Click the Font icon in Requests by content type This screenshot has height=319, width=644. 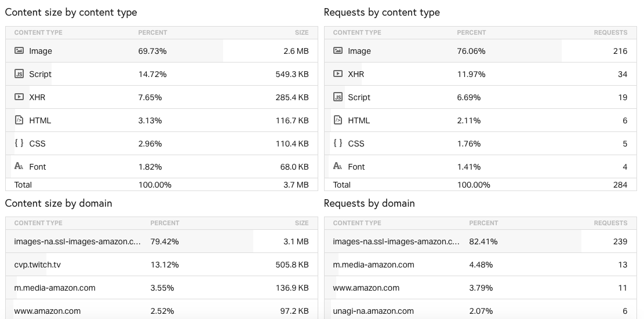click(338, 167)
